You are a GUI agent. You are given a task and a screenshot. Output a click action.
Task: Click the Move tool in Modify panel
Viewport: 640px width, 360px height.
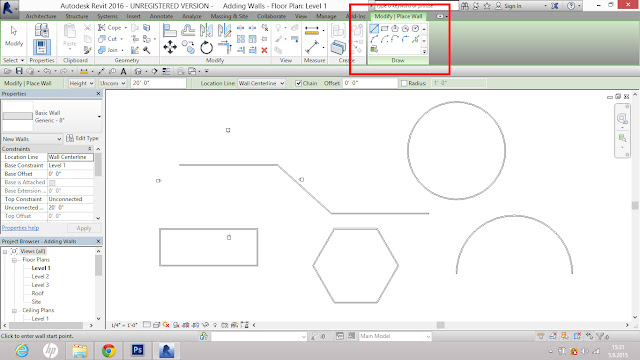pos(170,47)
